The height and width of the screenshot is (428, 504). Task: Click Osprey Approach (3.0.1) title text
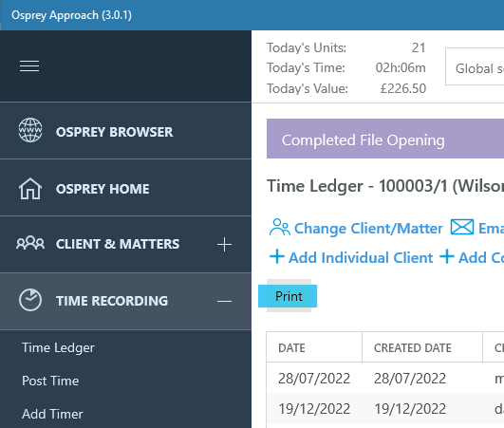coord(71,15)
